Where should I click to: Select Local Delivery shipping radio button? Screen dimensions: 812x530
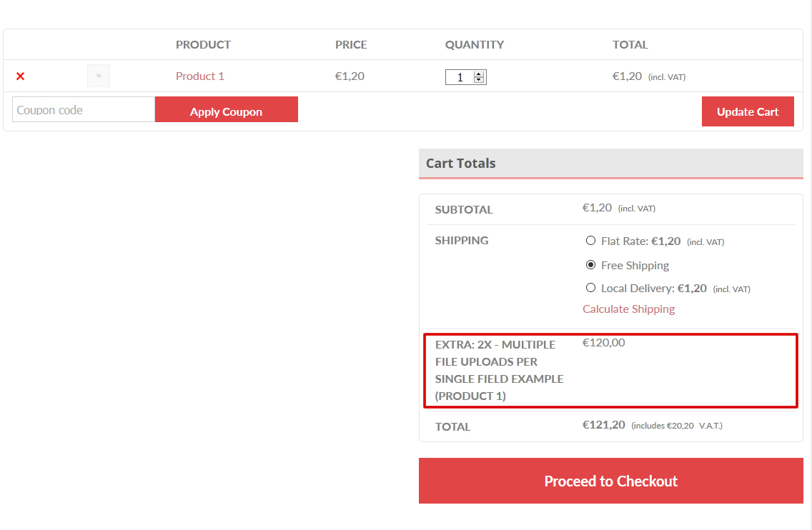tap(590, 288)
